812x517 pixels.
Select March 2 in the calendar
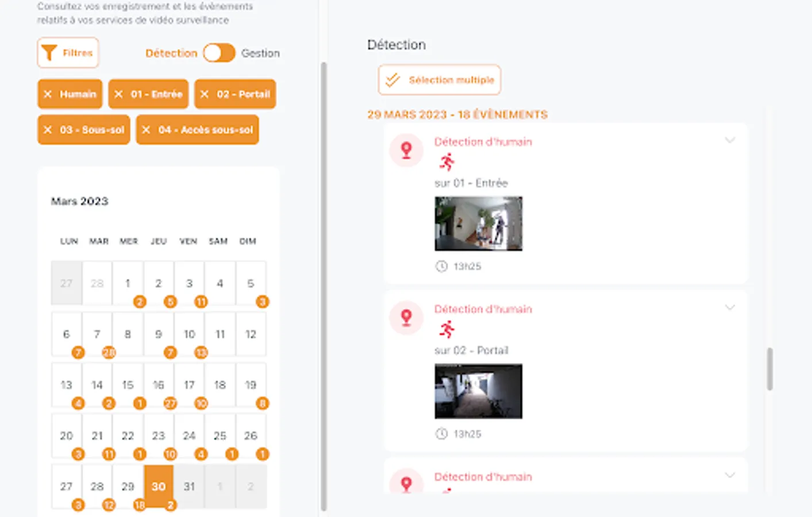pos(159,283)
